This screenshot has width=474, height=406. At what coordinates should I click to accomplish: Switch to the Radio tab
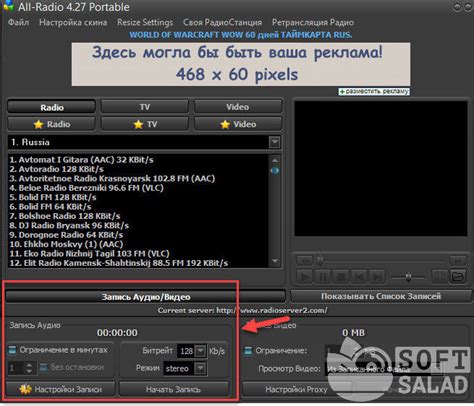[52, 107]
